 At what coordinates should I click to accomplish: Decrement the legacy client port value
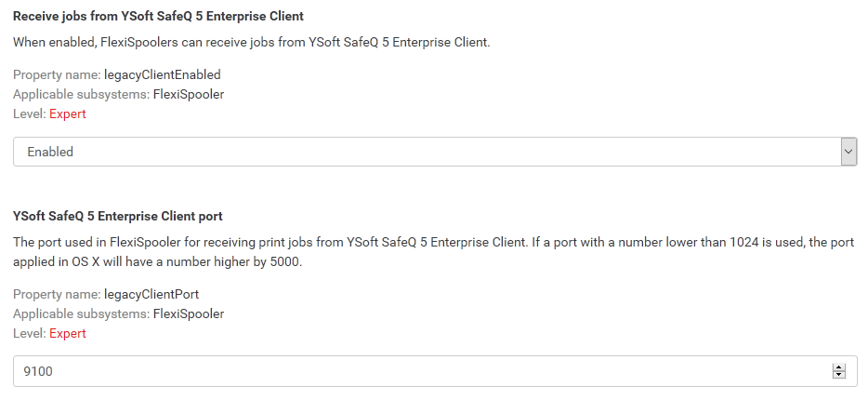(839, 375)
